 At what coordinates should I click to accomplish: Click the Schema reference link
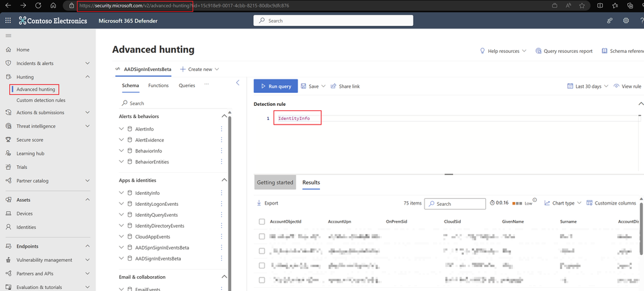[623, 52]
